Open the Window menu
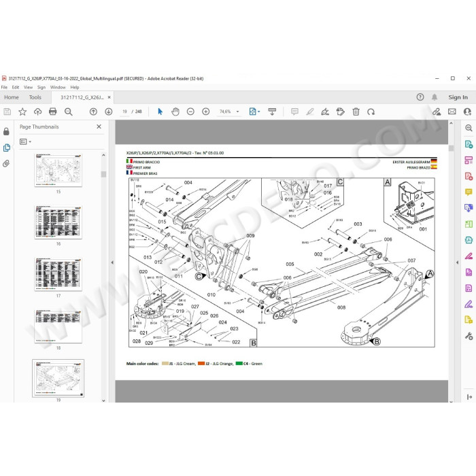The width and height of the screenshot is (476, 476). (x=58, y=88)
